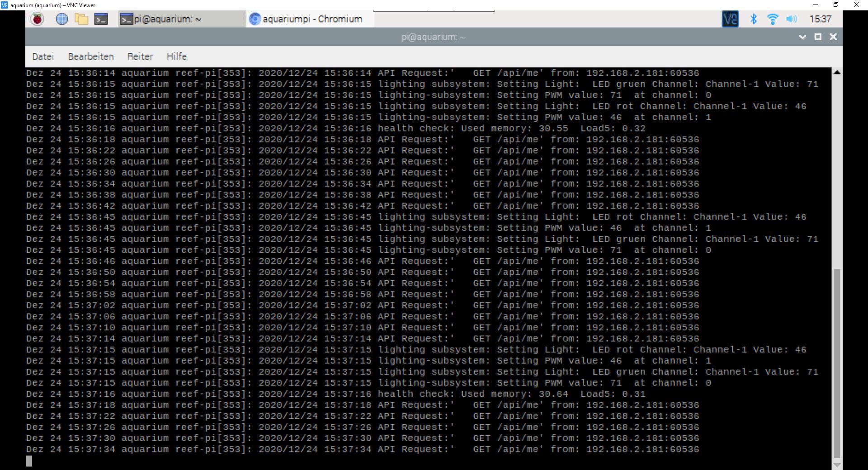Image resolution: width=868 pixels, height=470 pixels.
Task: Open the Raspberry Pi applications menu
Action: 37,19
